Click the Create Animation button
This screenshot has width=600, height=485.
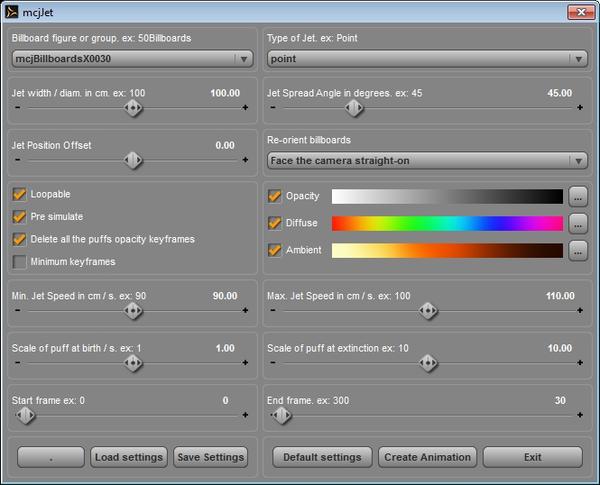coord(427,457)
